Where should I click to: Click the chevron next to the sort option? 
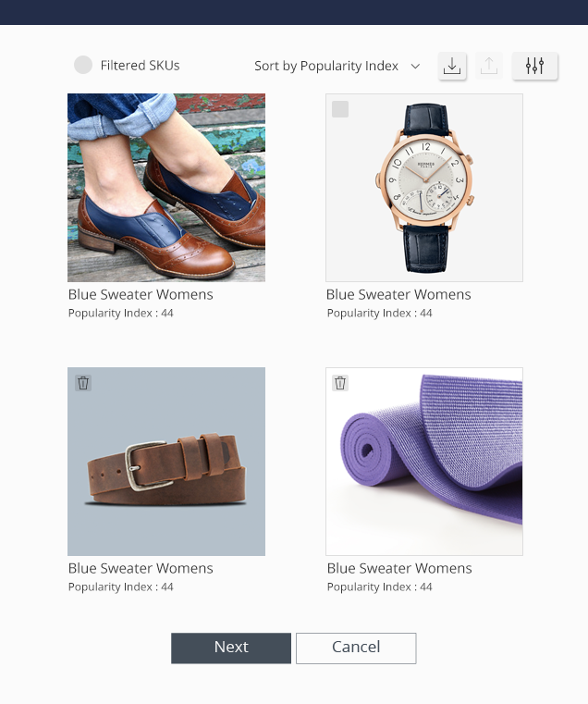coord(416,67)
